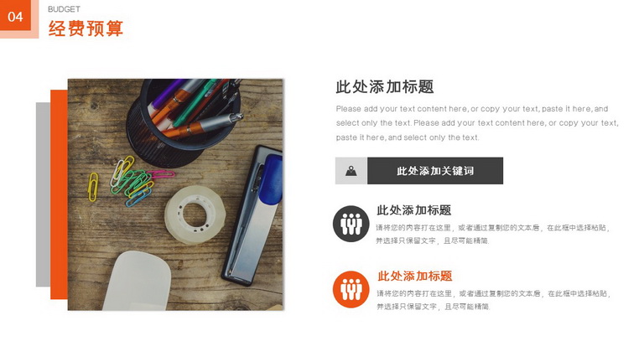
Task: Select the large 此处添加标题 heading
Action: click(x=385, y=86)
